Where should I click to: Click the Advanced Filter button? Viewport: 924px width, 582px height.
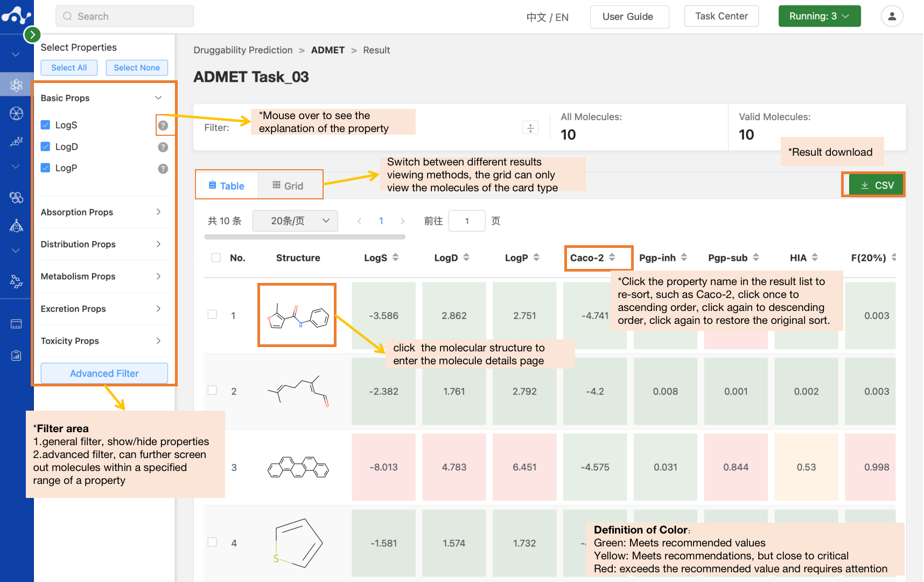pyautogui.click(x=103, y=373)
